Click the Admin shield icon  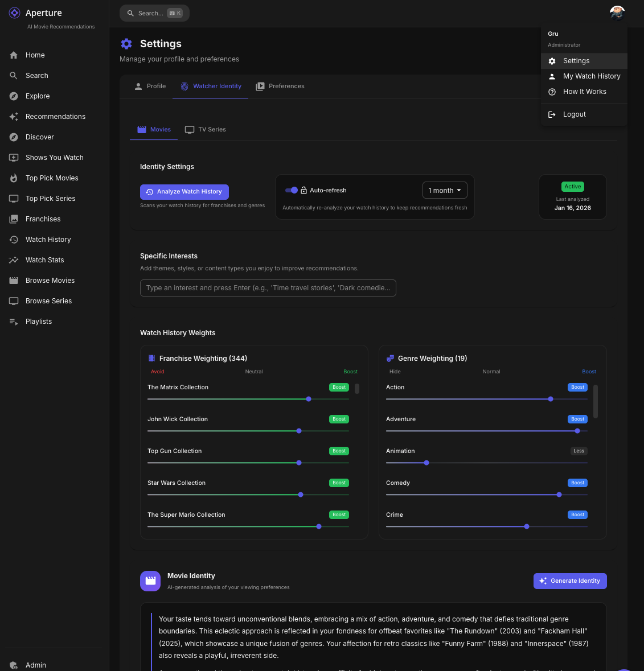point(14,665)
